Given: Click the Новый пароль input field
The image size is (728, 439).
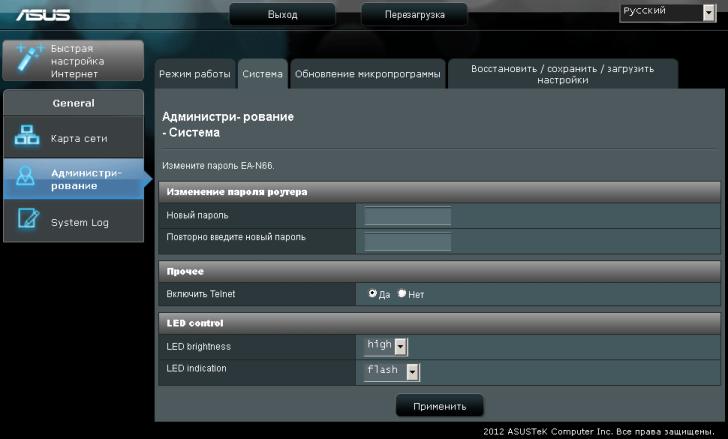Looking at the screenshot, I should coord(407,216).
